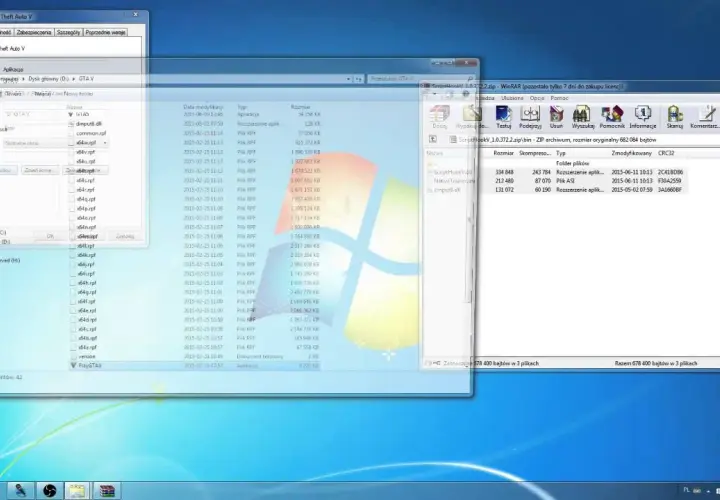720x500 pixels.
Task: Switch to the Poprzednie wersje tab
Action: point(105,32)
